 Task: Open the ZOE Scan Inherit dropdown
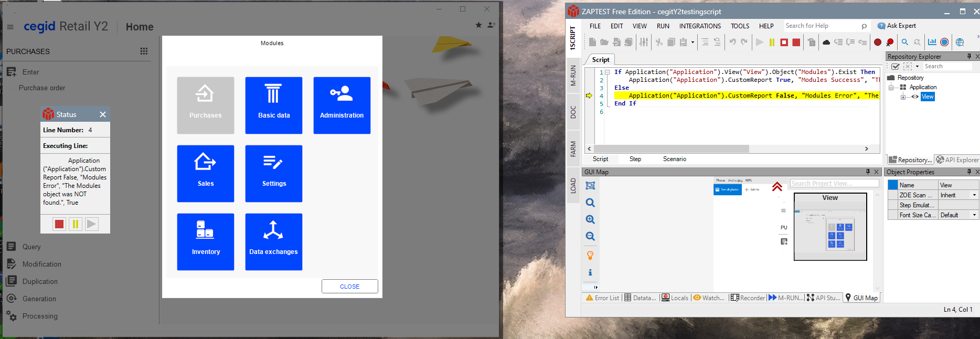[975, 195]
